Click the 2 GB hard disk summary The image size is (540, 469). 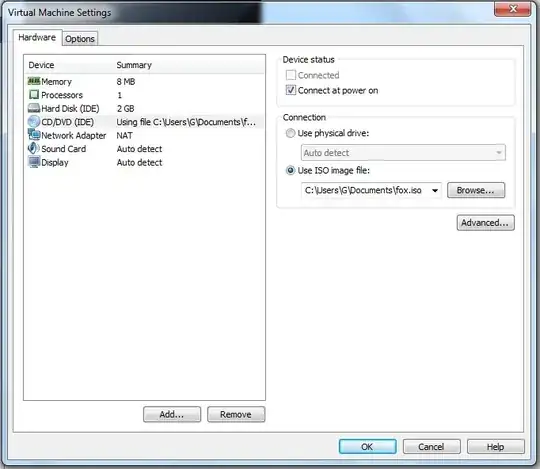click(125, 108)
